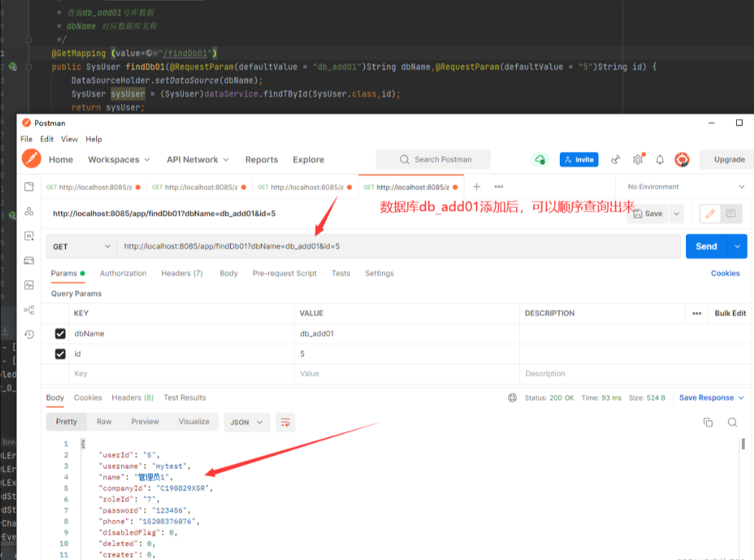Screen dimensions: 754x560
Task: Open tab options three-dots menu
Action: [499, 186]
